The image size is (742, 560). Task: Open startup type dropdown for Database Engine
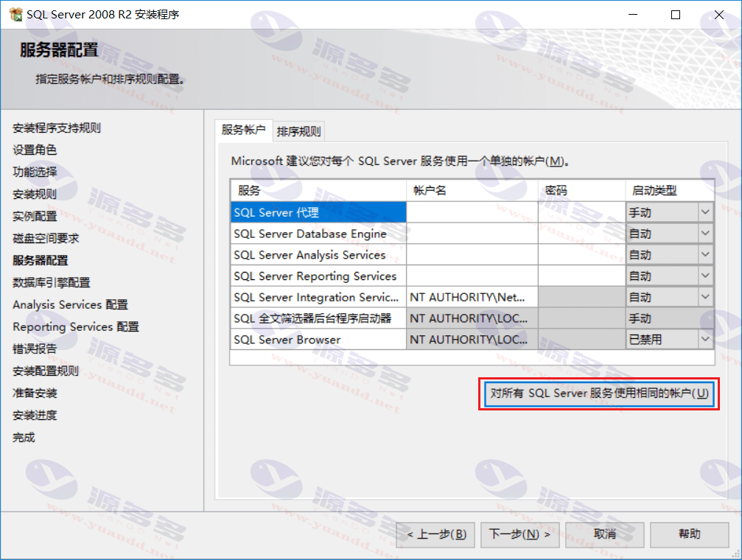click(x=705, y=234)
